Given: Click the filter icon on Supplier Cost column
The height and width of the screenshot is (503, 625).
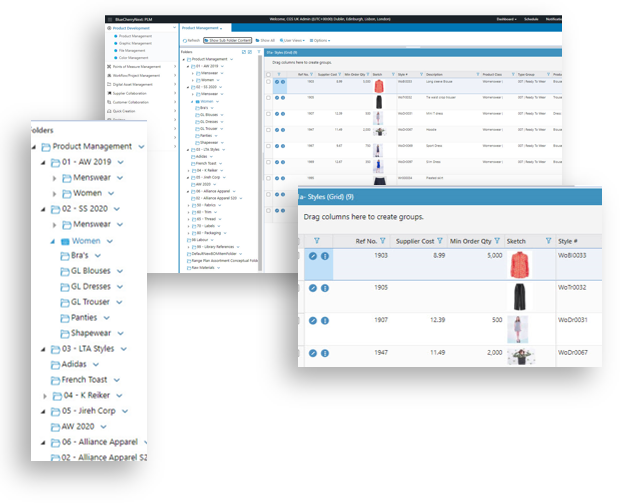Looking at the screenshot, I should click(x=440, y=240).
